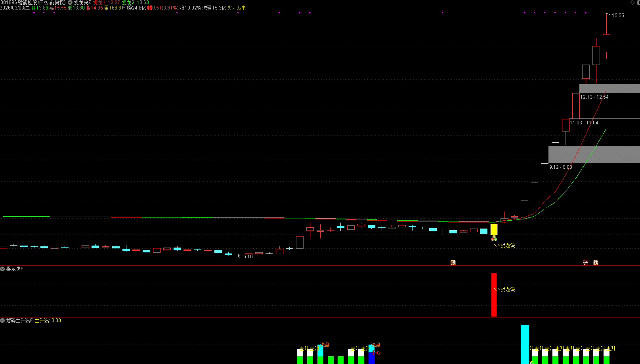Click the 预 forecast marker icon
Screen dimensions: 640x364
(x=453, y=263)
